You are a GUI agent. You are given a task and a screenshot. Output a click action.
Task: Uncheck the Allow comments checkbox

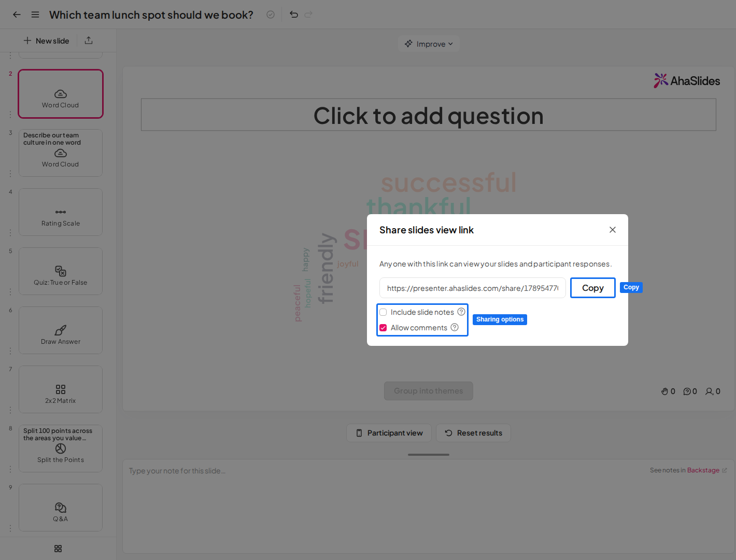[x=383, y=328]
